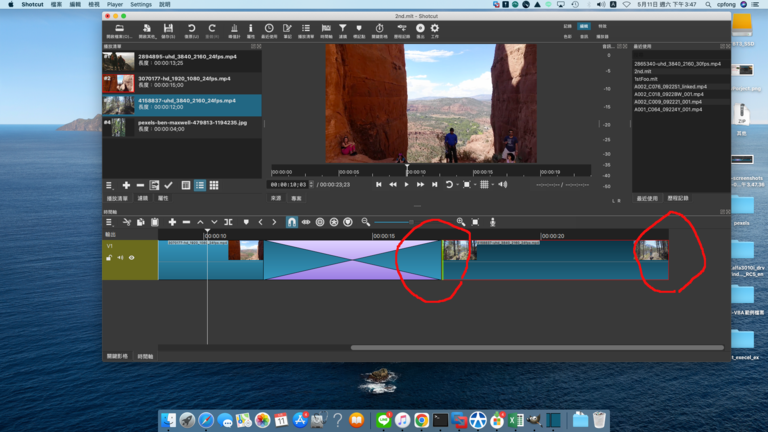This screenshot has width=768, height=432.
Task: Click the Open File toolbar icon
Action: tap(120, 30)
